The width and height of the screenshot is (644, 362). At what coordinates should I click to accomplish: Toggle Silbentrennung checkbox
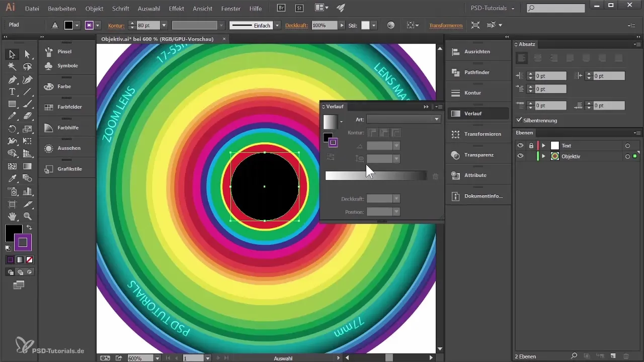click(x=520, y=120)
